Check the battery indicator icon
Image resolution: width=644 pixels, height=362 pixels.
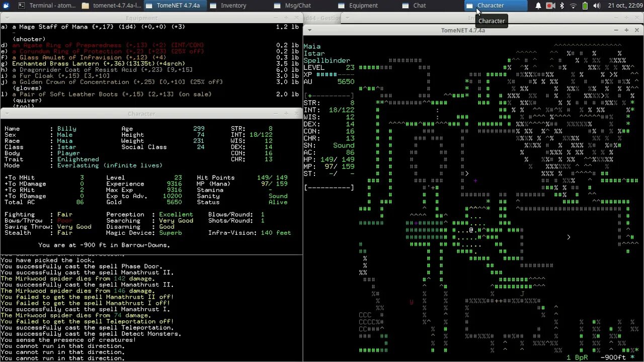585,6
